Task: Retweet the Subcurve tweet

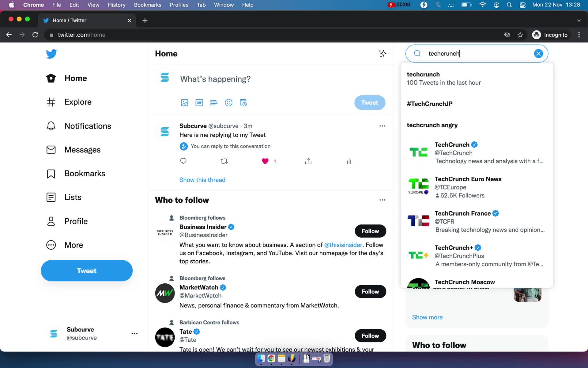Action: coord(224,161)
